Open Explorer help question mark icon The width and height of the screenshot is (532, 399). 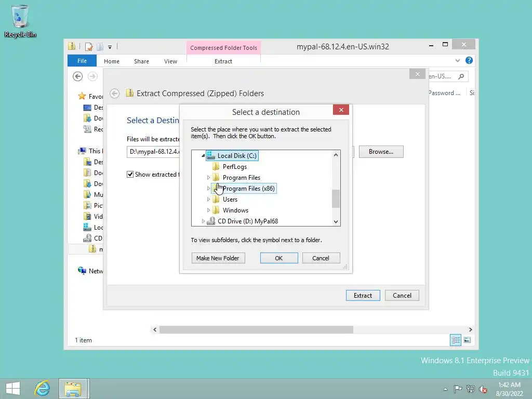point(469,60)
